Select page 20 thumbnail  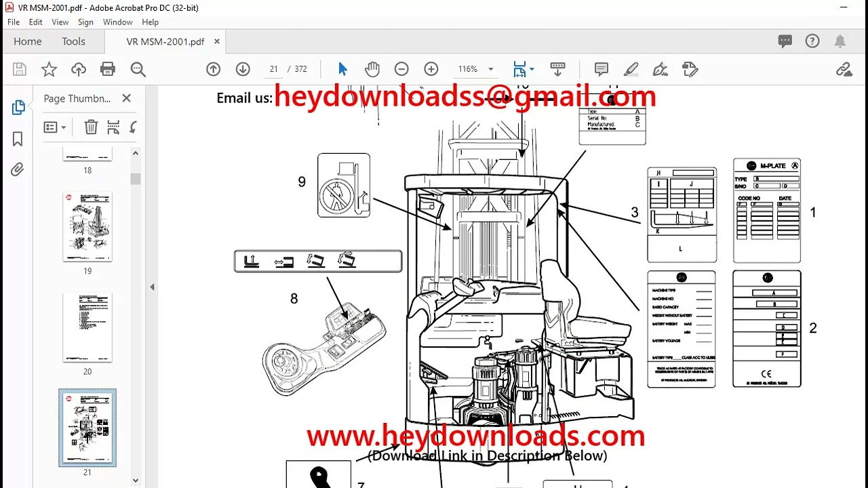pyautogui.click(x=87, y=327)
